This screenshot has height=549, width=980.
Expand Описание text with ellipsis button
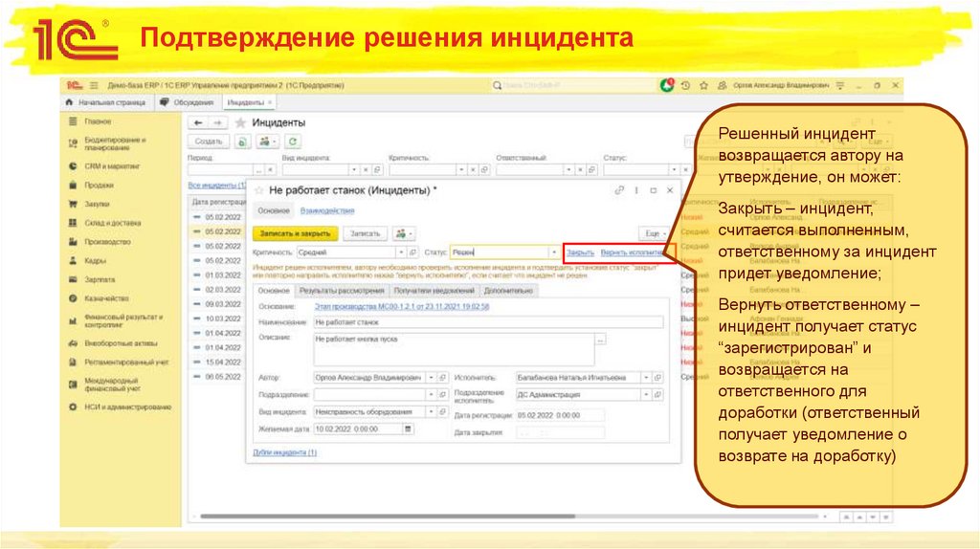601,340
